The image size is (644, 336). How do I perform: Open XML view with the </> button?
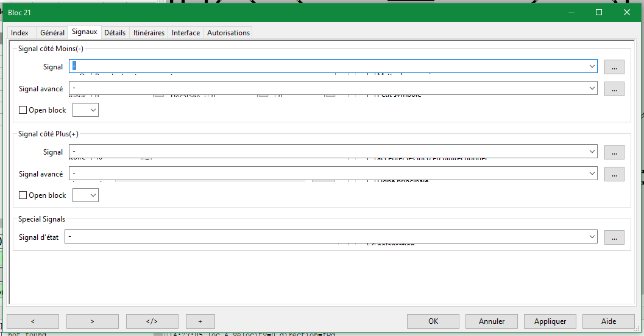coord(152,321)
